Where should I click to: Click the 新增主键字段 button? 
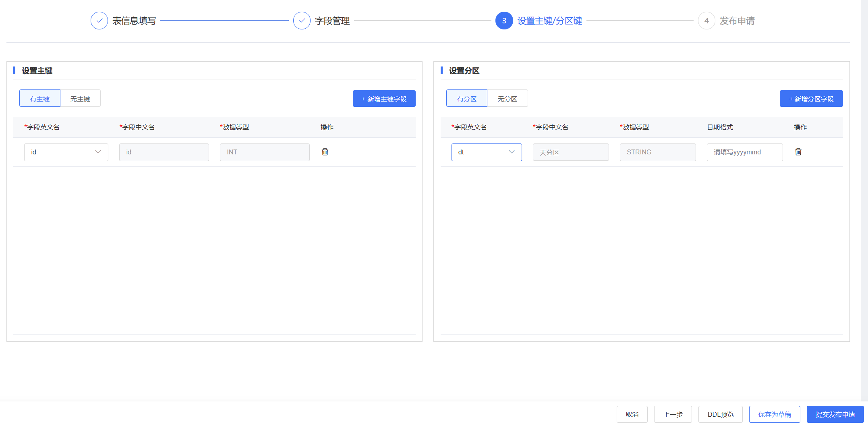(x=384, y=99)
